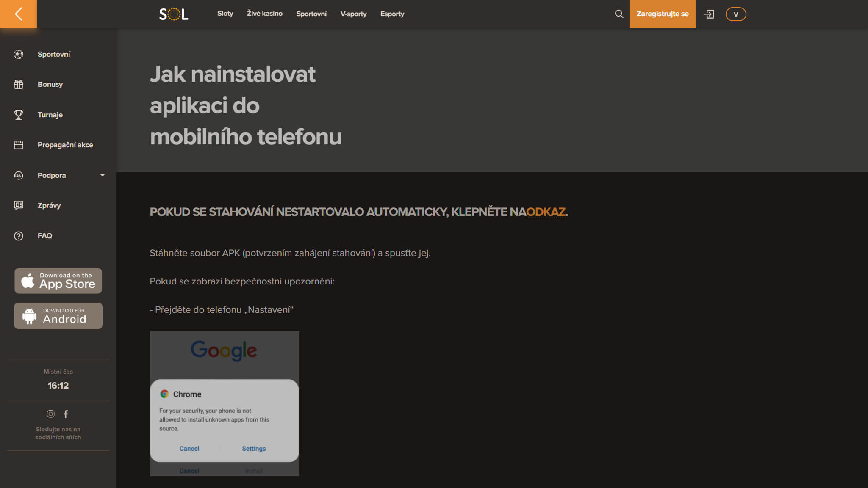Open the SOL logo homepage
This screenshot has height=488, width=868.
click(x=174, y=14)
